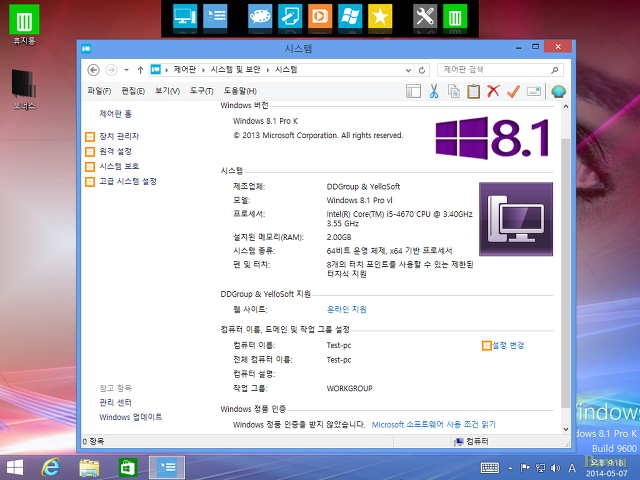The width and height of the screenshot is (640, 480).
Task: Click the active Control Panel taskbar button
Action: pyautogui.click(x=167, y=468)
